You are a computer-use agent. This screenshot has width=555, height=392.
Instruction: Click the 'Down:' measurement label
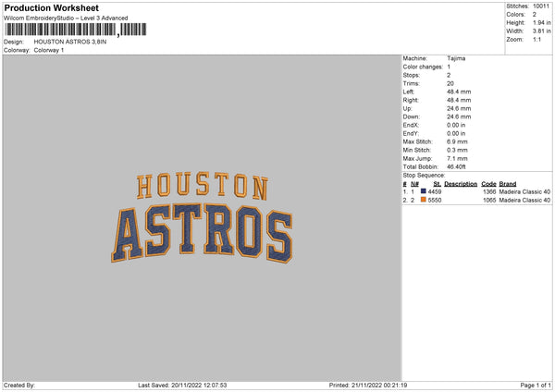pos(412,116)
